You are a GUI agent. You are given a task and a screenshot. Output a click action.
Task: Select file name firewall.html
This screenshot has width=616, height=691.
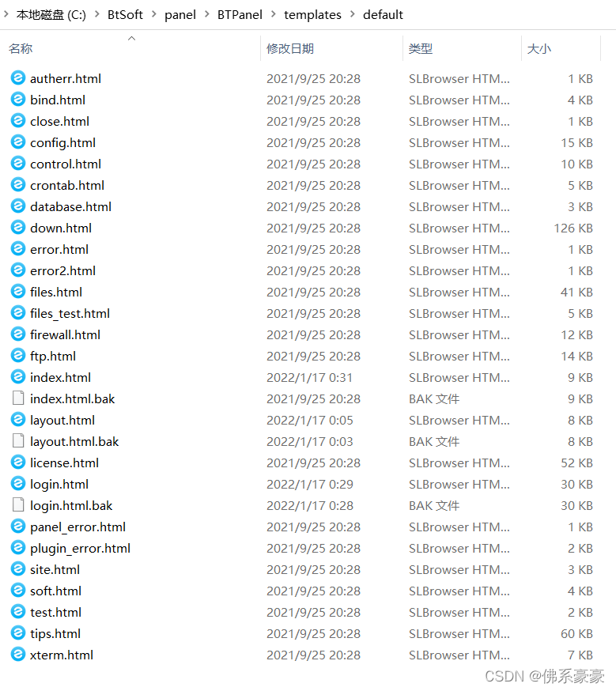click(65, 335)
